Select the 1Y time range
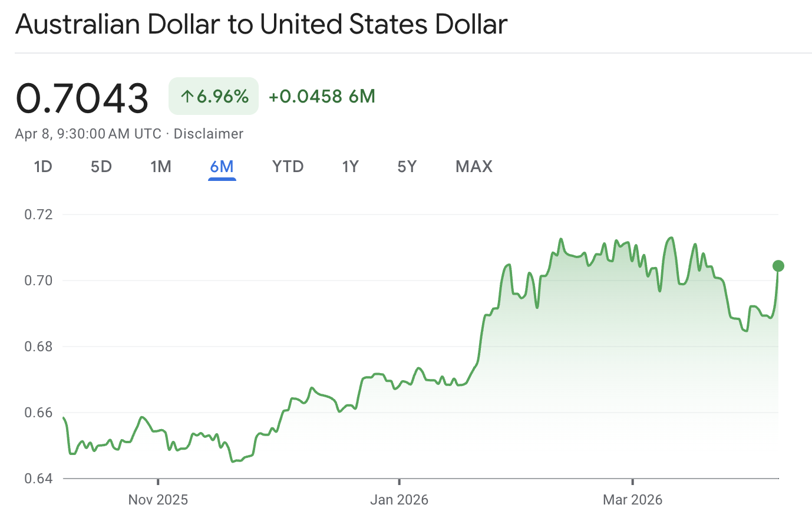 [x=350, y=167]
